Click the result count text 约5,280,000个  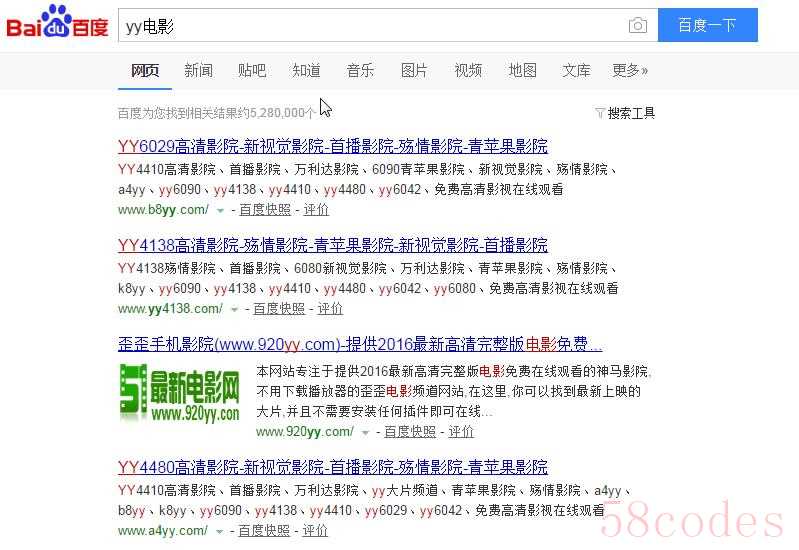(277, 113)
